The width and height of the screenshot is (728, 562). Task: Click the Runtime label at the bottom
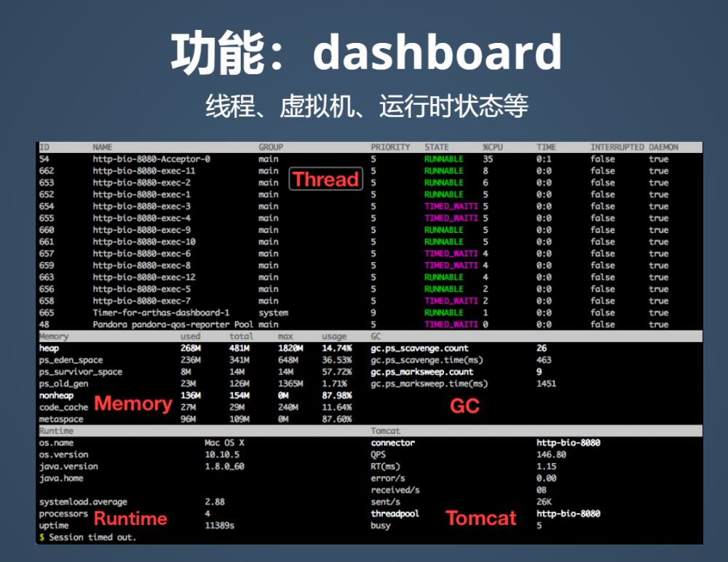pos(130,519)
